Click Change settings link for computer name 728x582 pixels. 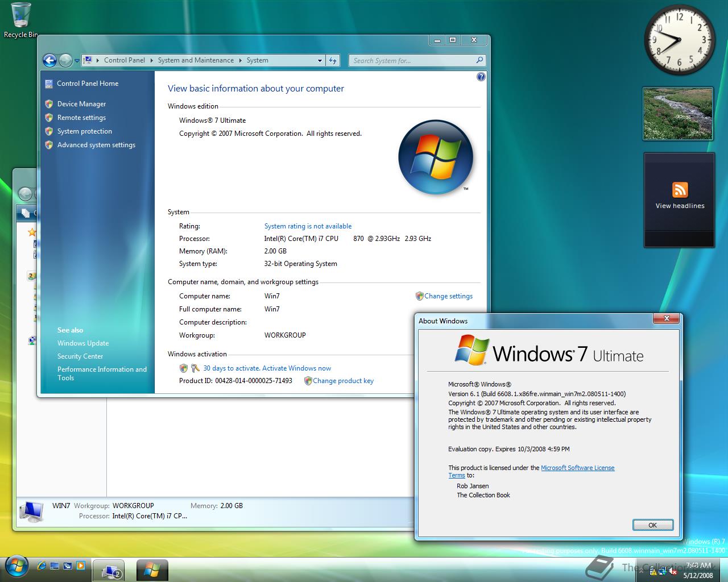[448, 296]
